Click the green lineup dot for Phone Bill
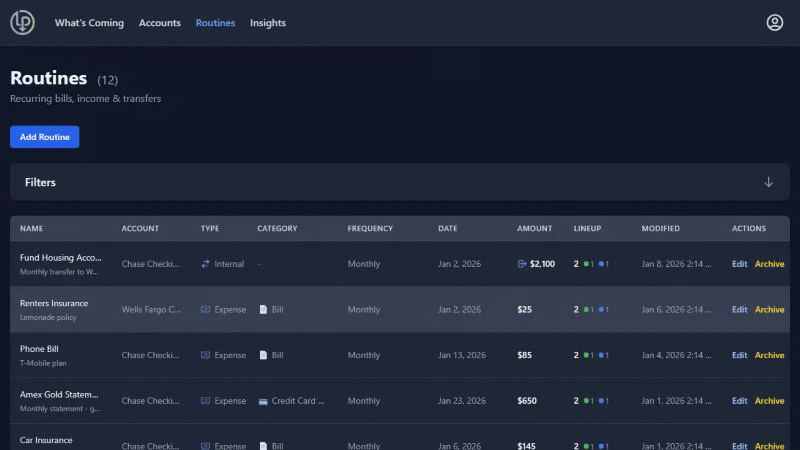Screen dimensions: 800x450 pos(586,355)
